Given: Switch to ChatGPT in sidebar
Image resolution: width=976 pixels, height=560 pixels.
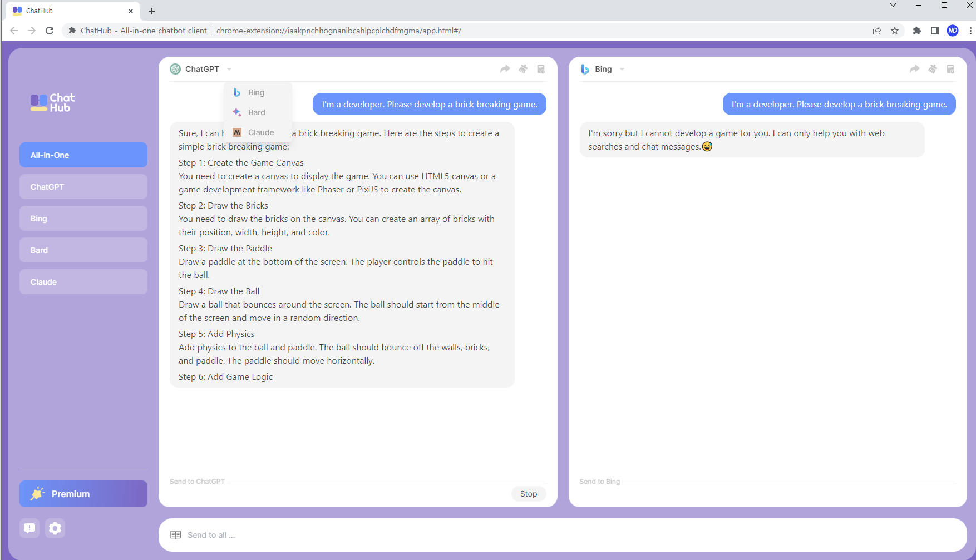Looking at the screenshot, I should click(x=83, y=187).
